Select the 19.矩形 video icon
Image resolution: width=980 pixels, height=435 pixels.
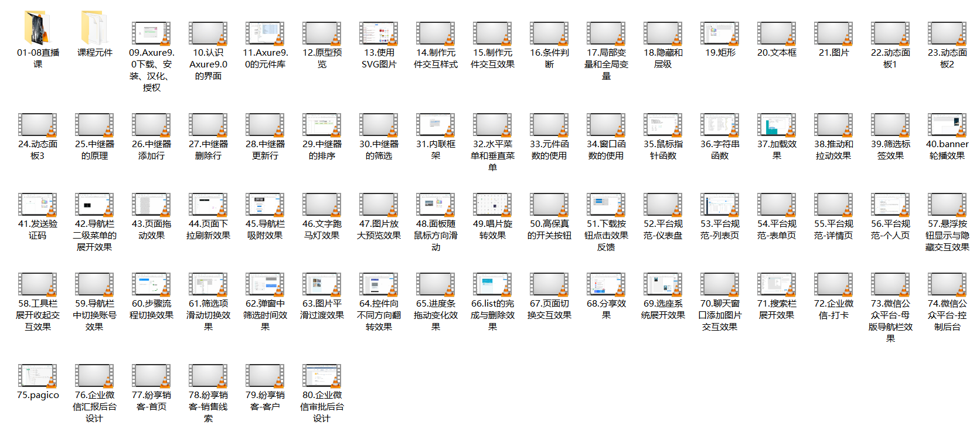point(720,34)
